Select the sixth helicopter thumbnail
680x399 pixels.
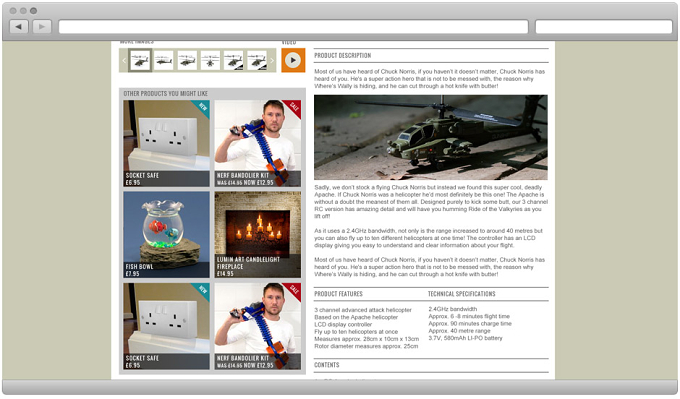(x=257, y=60)
